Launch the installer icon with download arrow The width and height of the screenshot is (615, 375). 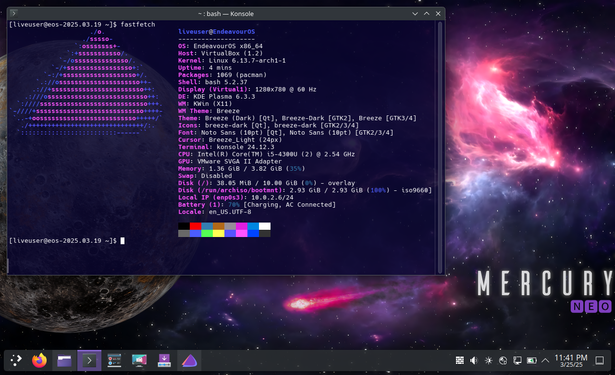coord(164,360)
